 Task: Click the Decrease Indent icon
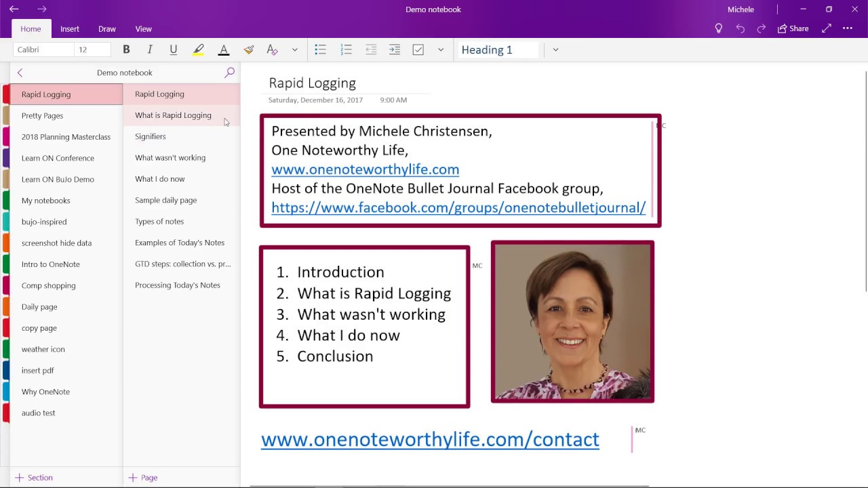click(x=371, y=49)
